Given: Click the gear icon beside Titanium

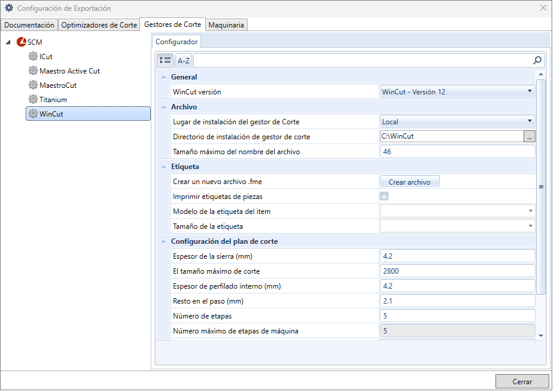Looking at the screenshot, I should [x=33, y=99].
